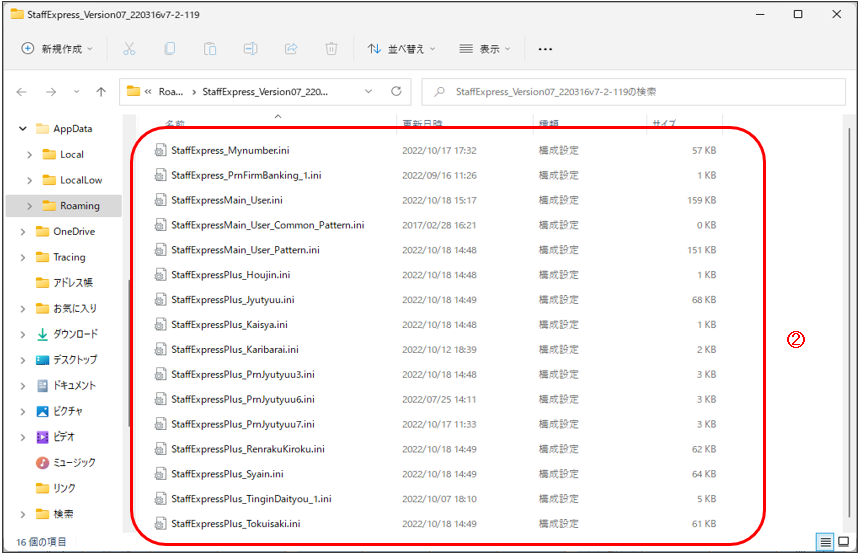Click the Cut scissors icon in toolbar
The image size is (859, 555).
pos(129,49)
